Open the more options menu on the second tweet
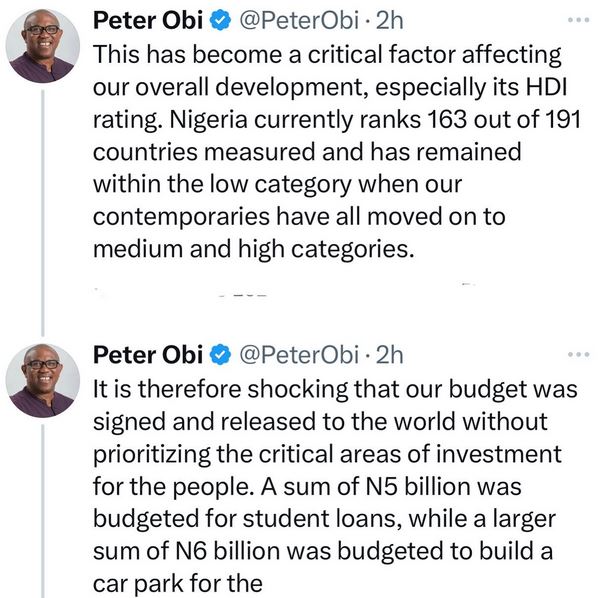This screenshot has width=602, height=598. point(578,354)
